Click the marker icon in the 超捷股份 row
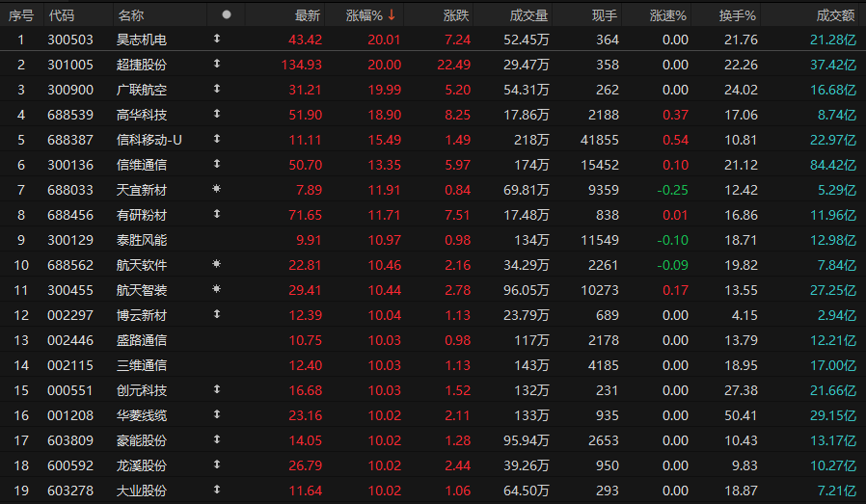The height and width of the screenshot is (504, 866). tap(217, 64)
